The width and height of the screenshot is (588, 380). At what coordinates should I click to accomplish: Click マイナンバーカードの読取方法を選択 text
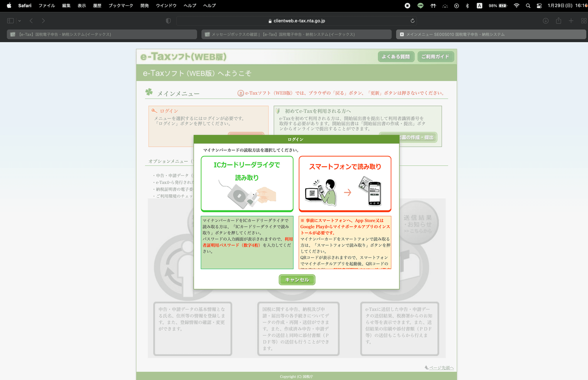coord(251,150)
